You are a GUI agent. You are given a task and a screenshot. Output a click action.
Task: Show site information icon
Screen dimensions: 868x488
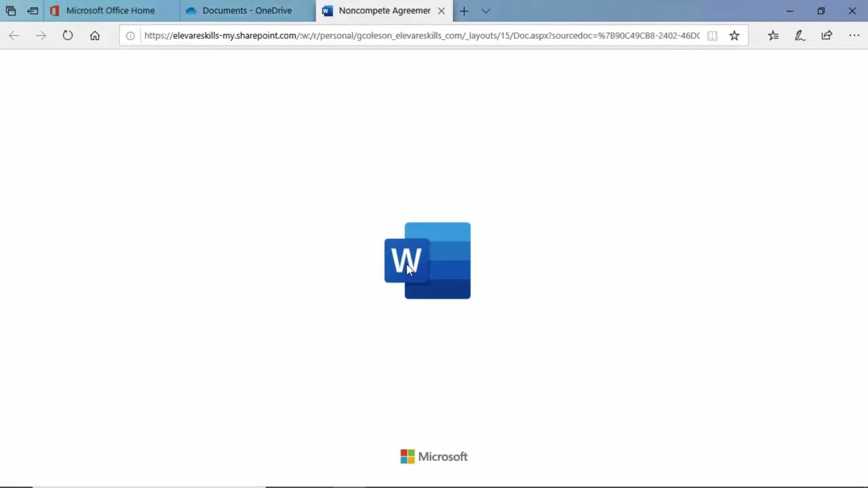click(130, 35)
